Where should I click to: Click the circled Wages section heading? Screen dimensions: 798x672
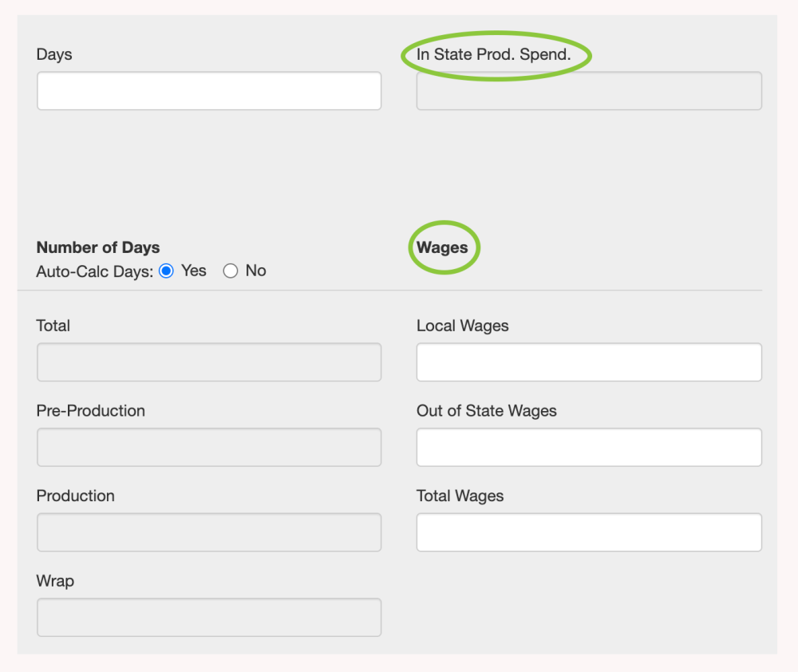tap(442, 247)
